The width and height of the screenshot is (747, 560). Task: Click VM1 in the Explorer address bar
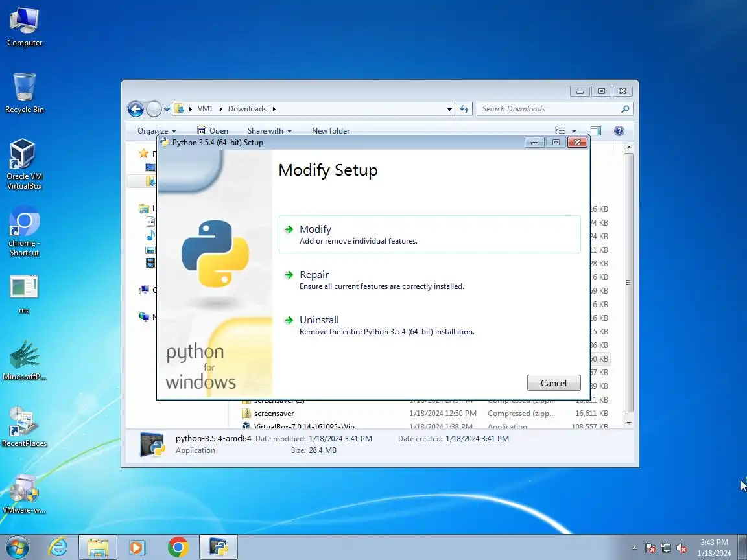point(205,109)
